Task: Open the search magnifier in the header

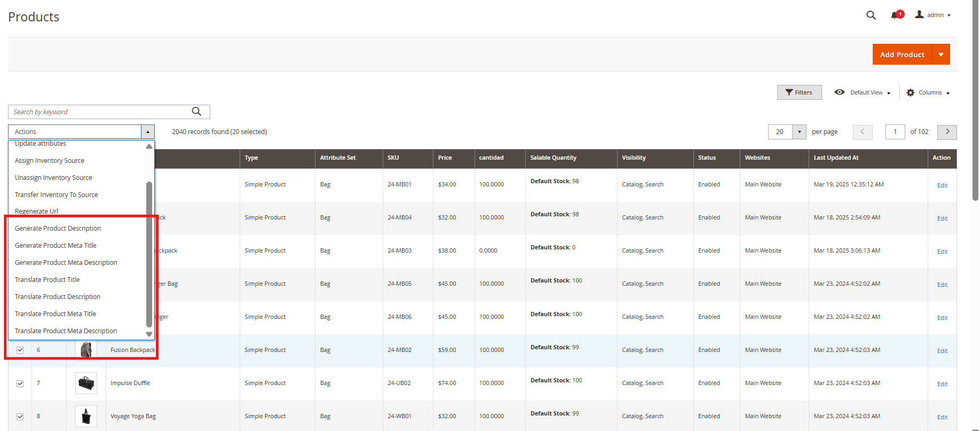Action: pos(871,15)
